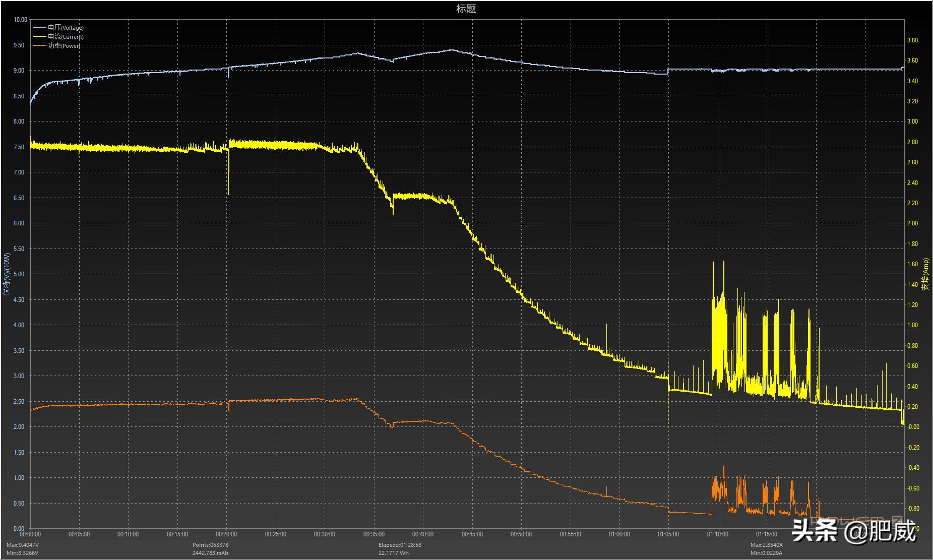The width and height of the screenshot is (933, 560).
Task: Select the 安培(Amp) right axis label
Action: click(925, 274)
